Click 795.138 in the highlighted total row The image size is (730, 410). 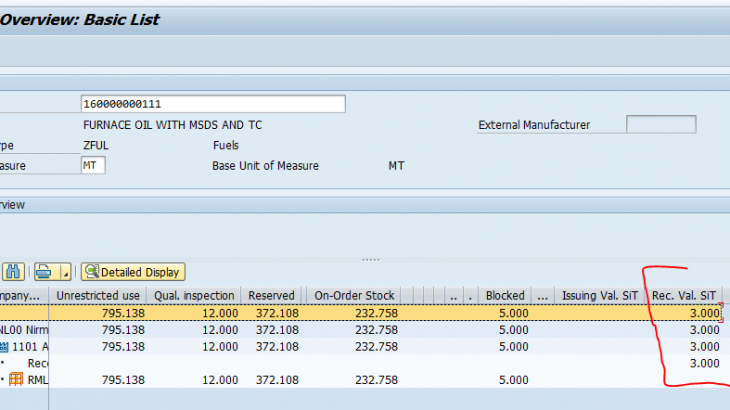pos(123,313)
